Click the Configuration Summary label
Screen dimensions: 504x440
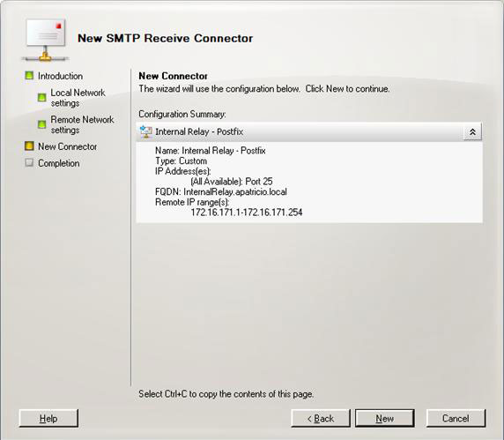click(x=182, y=114)
